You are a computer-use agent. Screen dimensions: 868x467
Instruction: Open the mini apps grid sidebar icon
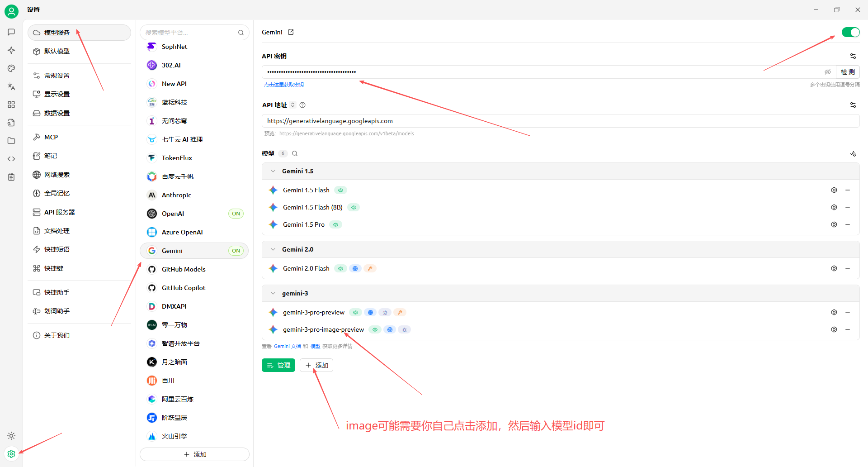pyautogui.click(x=11, y=105)
